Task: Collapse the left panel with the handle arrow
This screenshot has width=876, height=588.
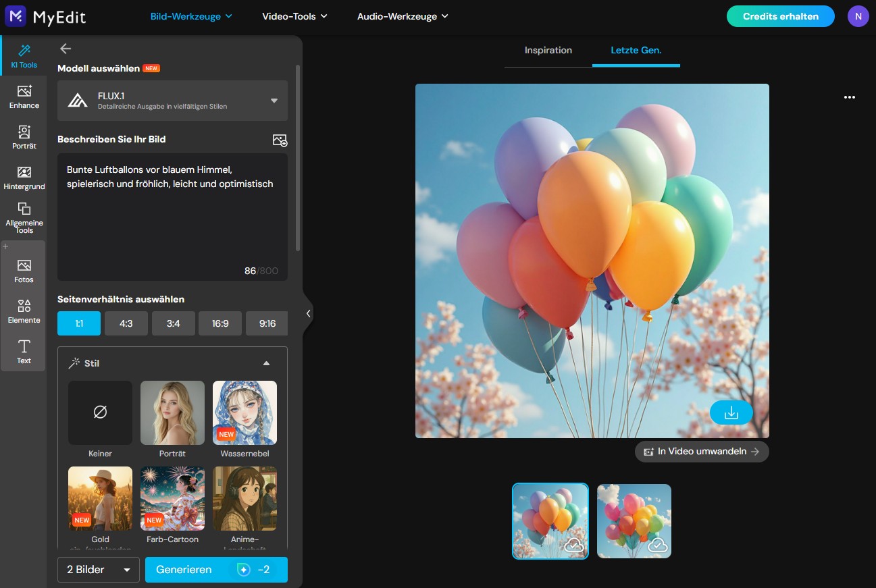Action: (x=308, y=313)
